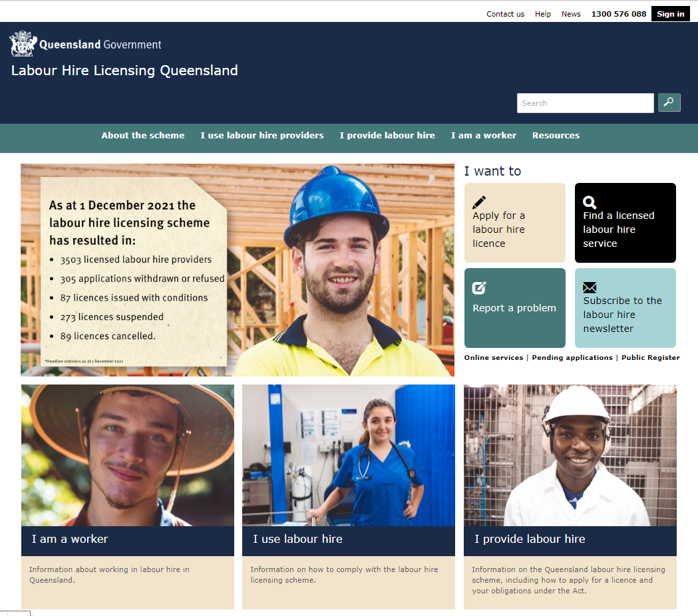This screenshot has height=616, width=698.
Task: Open I use labour hire providers menu
Action: (x=262, y=135)
